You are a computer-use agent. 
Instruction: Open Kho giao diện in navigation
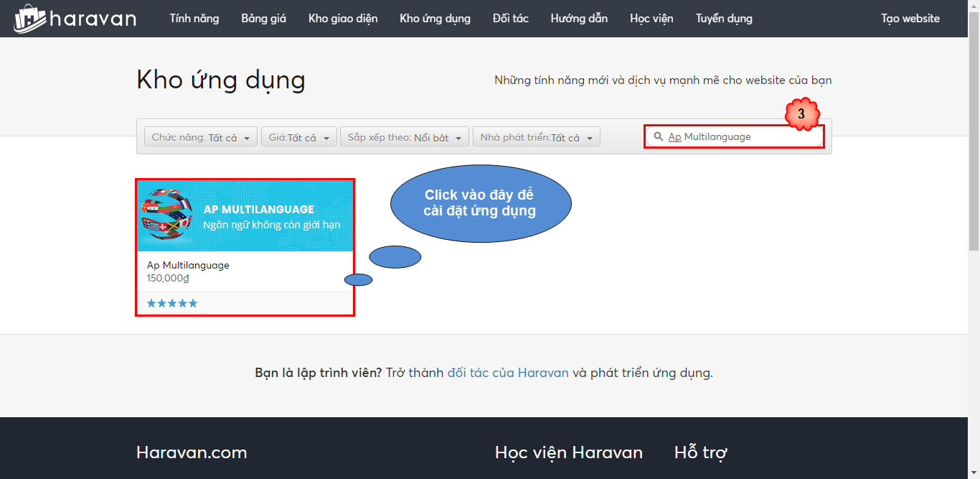click(343, 19)
